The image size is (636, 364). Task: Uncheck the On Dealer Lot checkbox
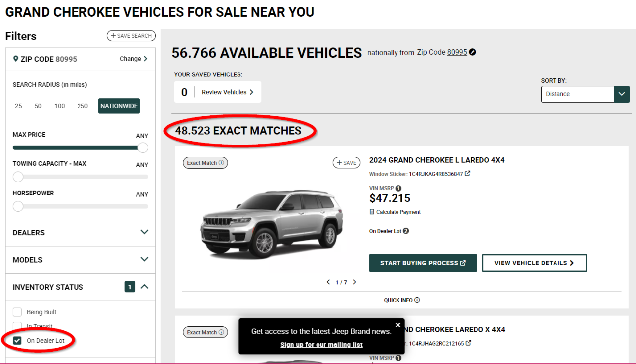click(x=17, y=341)
